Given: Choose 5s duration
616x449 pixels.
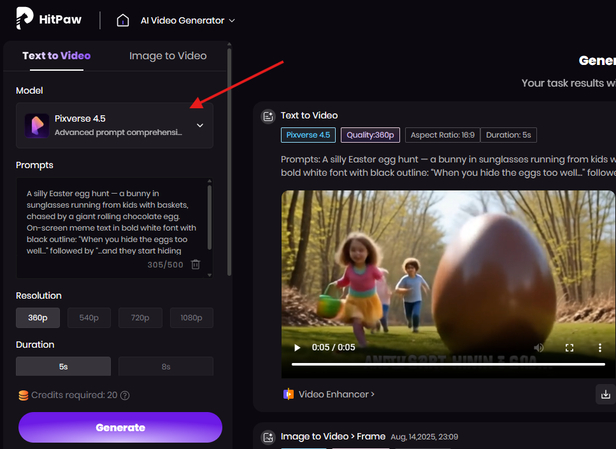Looking at the screenshot, I should (63, 366).
